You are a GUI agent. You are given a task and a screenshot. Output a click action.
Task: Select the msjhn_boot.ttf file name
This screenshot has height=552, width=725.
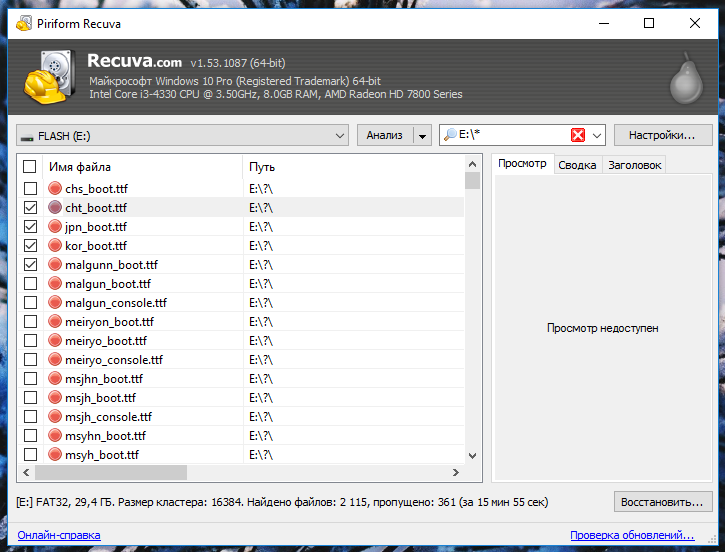104,379
